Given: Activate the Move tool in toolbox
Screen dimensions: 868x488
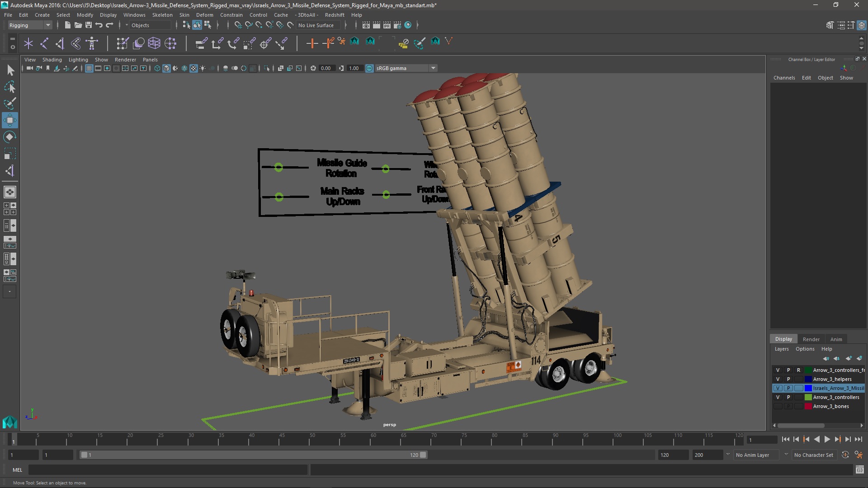Looking at the screenshot, I should 10,120.
